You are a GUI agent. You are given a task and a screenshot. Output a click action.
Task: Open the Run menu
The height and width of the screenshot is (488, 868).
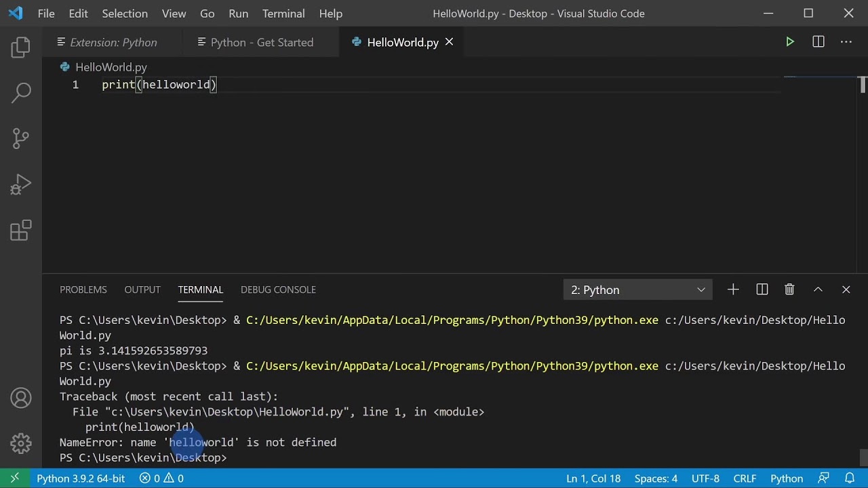[238, 14]
